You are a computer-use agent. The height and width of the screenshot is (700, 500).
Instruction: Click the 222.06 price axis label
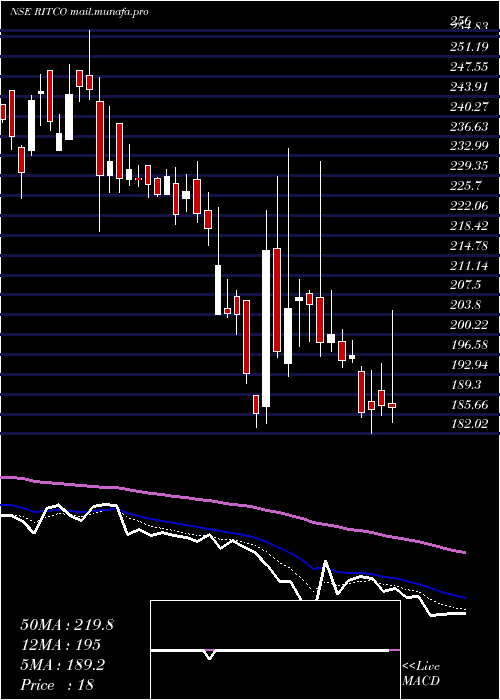[x=469, y=206]
